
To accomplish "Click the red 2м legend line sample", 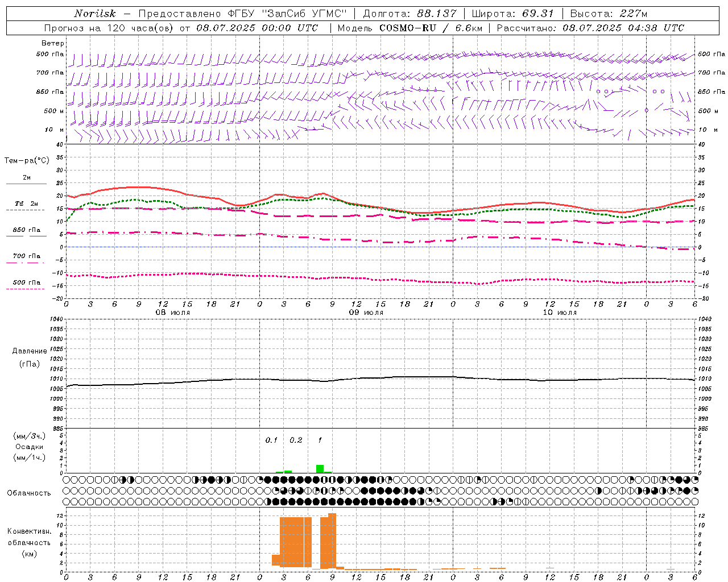I will tap(26, 184).
